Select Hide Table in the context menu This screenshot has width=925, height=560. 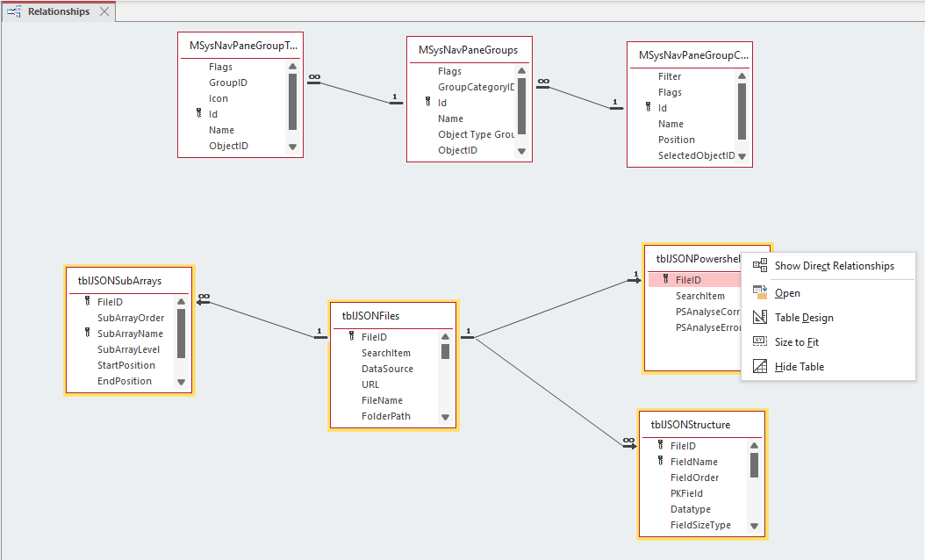pyautogui.click(x=828, y=366)
